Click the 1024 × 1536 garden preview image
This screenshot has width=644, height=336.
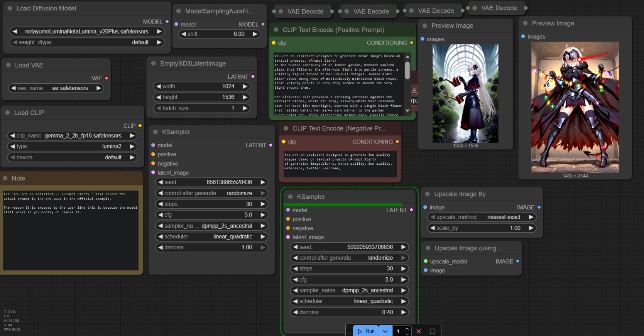(x=465, y=93)
